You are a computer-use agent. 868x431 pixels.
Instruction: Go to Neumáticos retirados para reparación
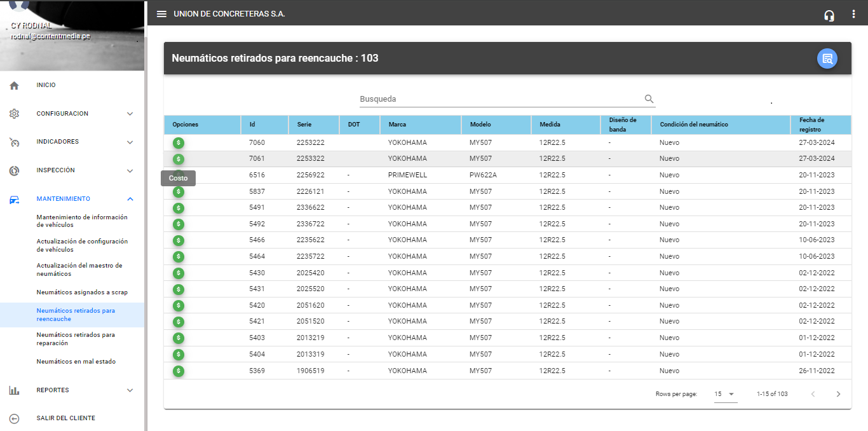click(x=76, y=339)
